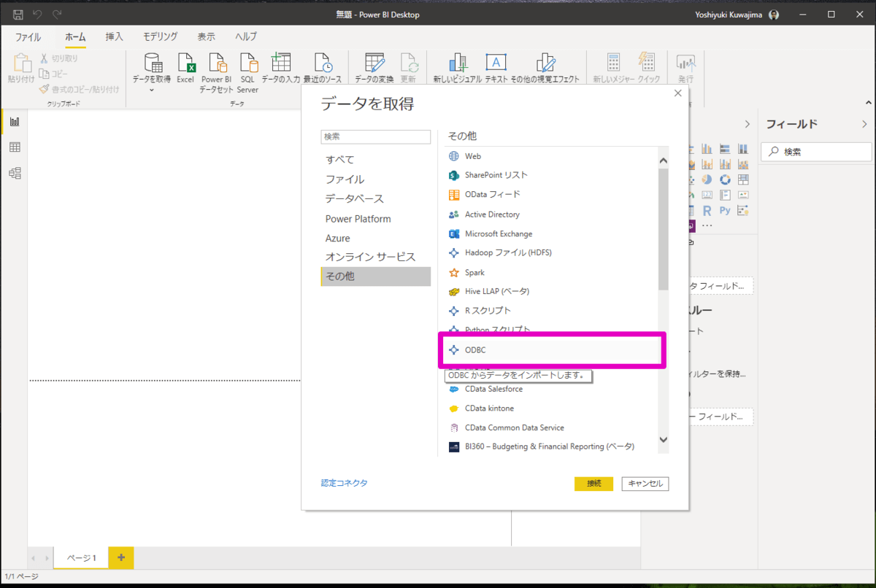The height and width of the screenshot is (588, 876).
Task: Open the Model view in left sidebar
Action: [x=15, y=173]
